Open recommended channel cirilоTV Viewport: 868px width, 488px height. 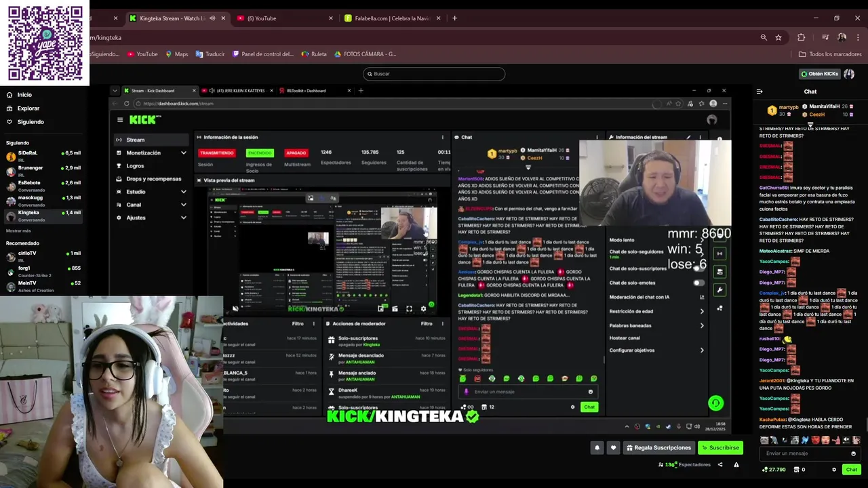(43, 256)
